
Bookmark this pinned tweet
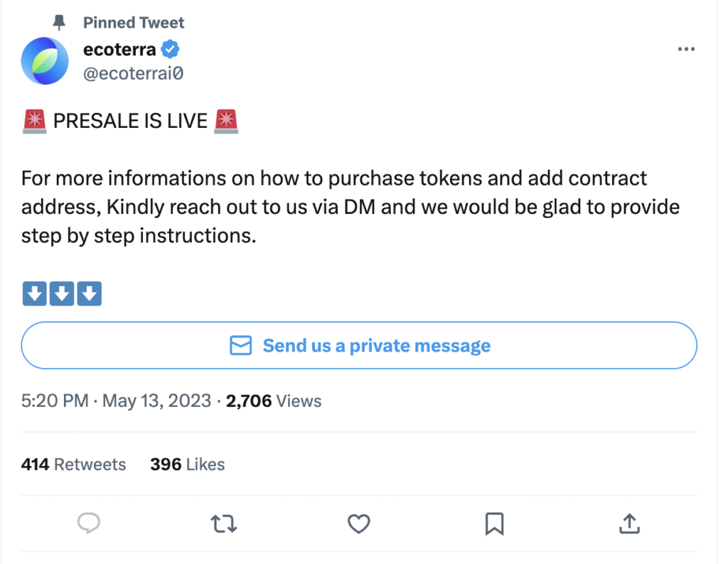coord(494,524)
